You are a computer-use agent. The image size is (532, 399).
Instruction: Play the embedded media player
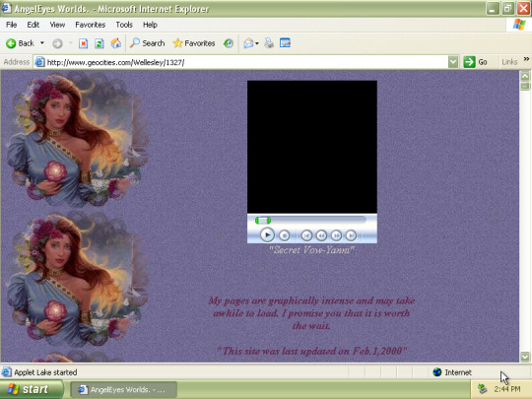[267, 234]
